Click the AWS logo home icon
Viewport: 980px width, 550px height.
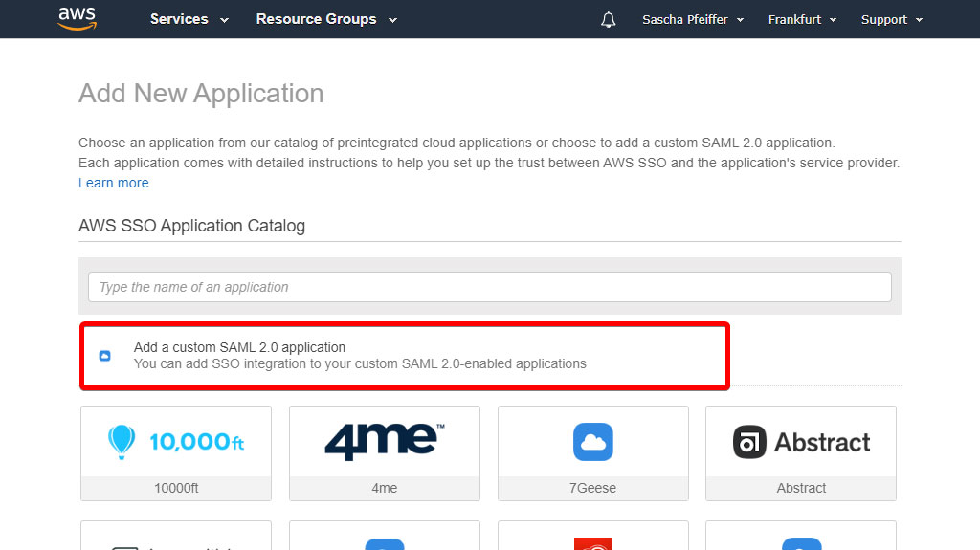77,19
